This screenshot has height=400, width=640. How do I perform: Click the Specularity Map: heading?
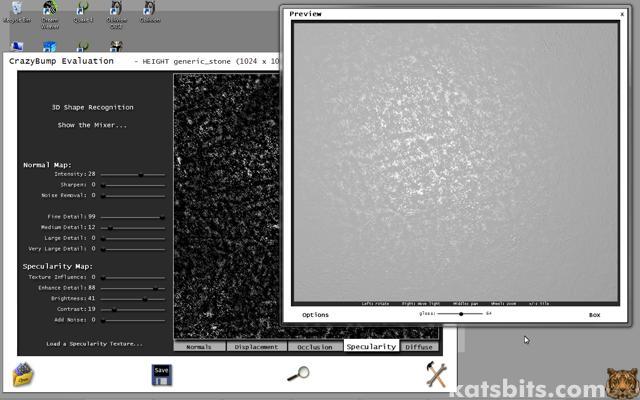click(x=58, y=266)
